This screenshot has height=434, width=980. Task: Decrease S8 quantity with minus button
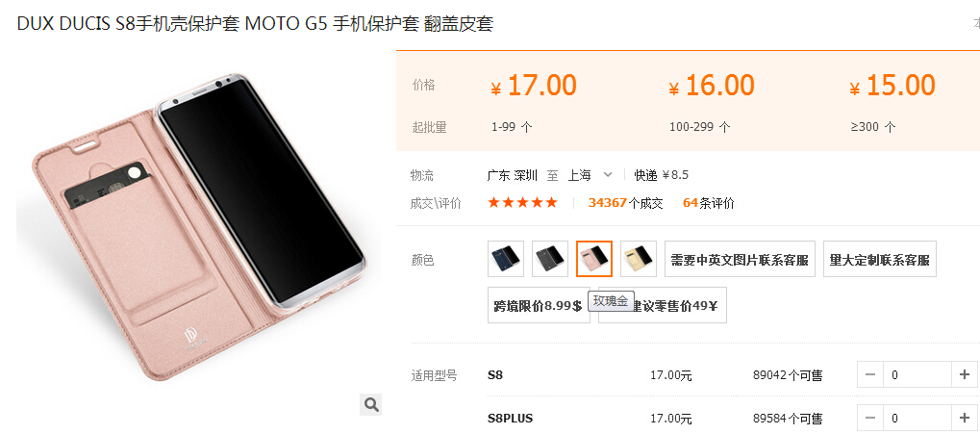[x=870, y=374]
